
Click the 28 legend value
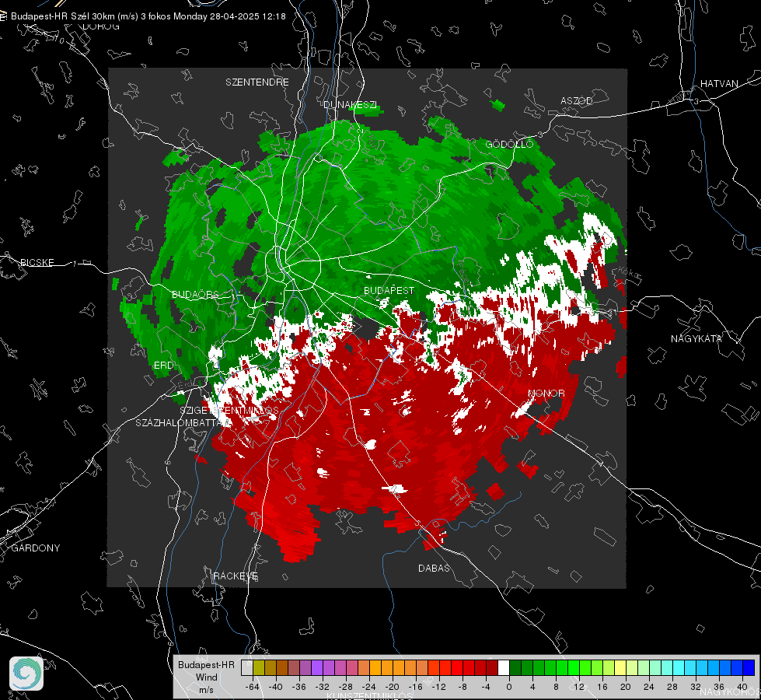coord(672,687)
